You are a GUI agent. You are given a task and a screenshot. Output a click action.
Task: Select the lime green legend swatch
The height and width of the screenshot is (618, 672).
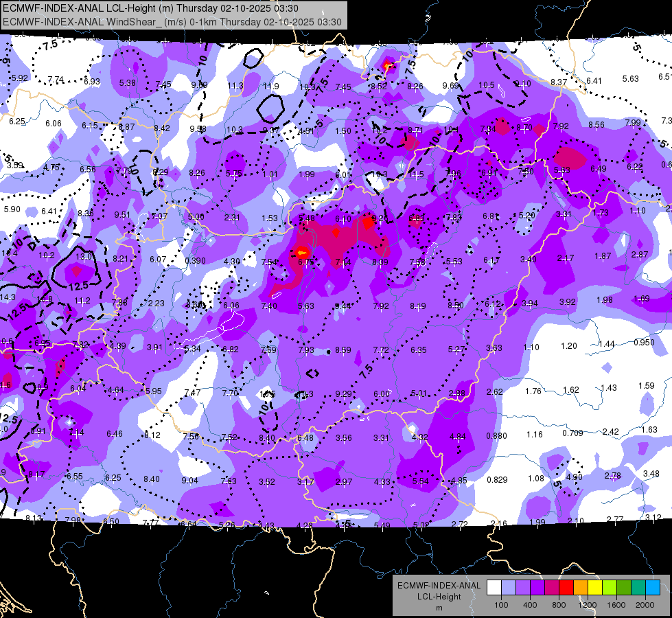coord(610,587)
